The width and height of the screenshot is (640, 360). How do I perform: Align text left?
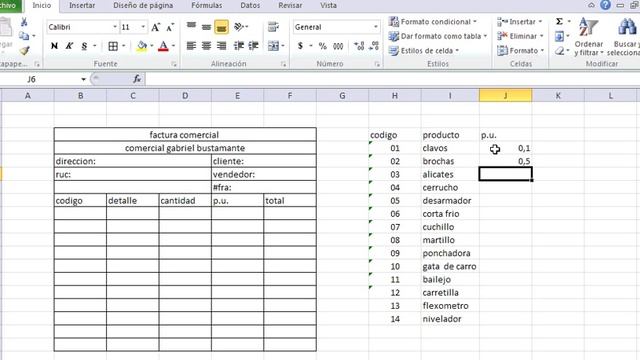pyautogui.click(x=191, y=46)
